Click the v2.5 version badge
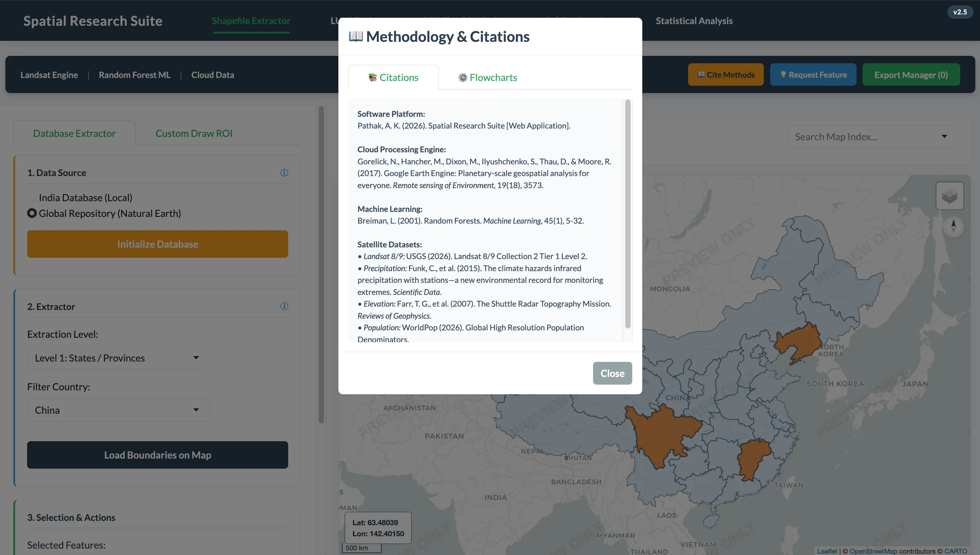Image resolution: width=980 pixels, height=555 pixels. coord(960,11)
